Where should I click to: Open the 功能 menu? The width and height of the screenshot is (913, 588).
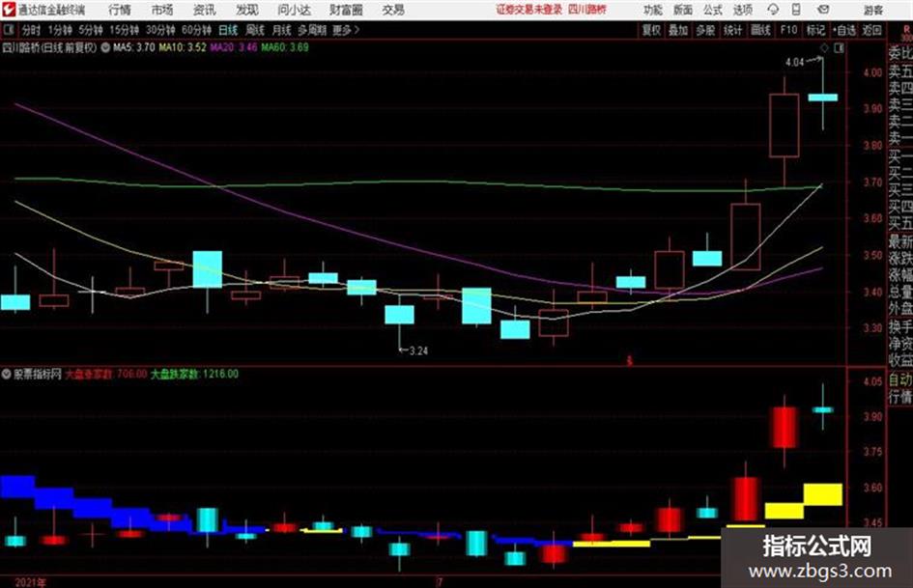pos(653,10)
